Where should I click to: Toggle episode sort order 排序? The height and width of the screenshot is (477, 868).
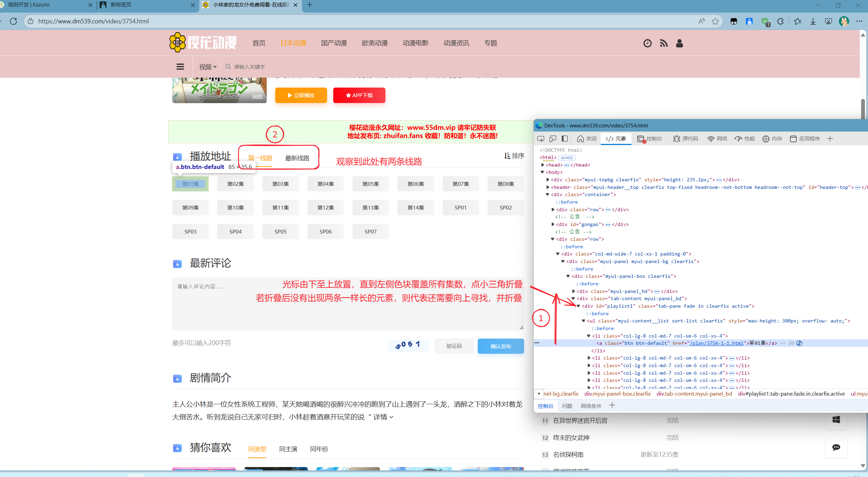tap(514, 156)
